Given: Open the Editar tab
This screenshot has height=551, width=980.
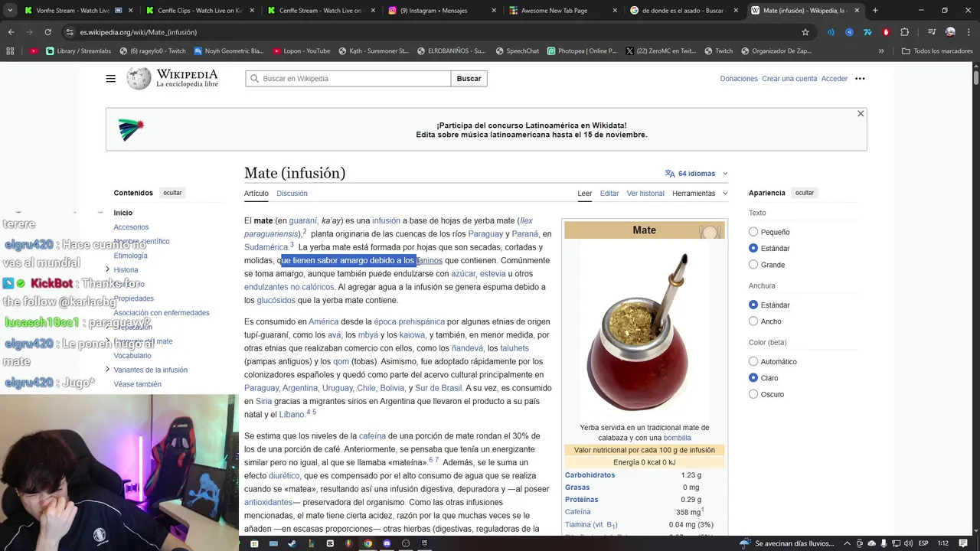Looking at the screenshot, I should (x=609, y=194).
